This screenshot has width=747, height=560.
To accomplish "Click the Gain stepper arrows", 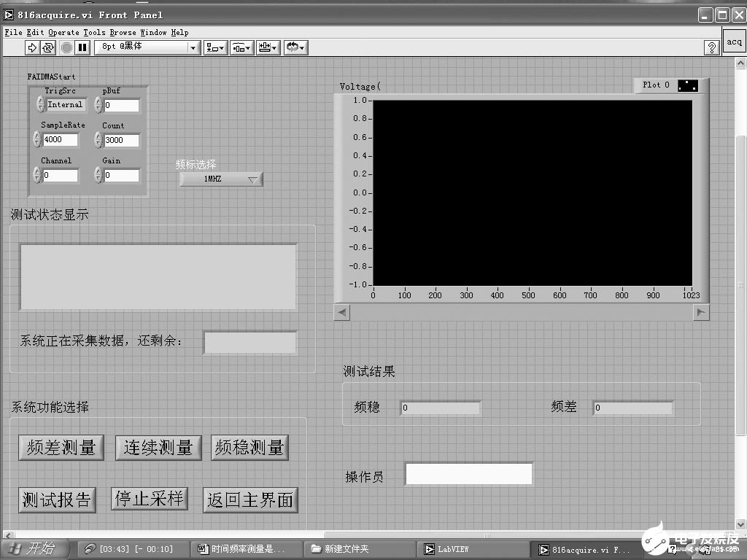I will click(x=98, y=175).
